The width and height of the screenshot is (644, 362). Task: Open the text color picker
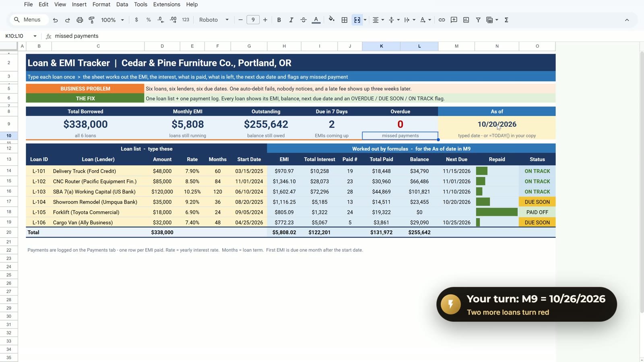tap(316, 20)
